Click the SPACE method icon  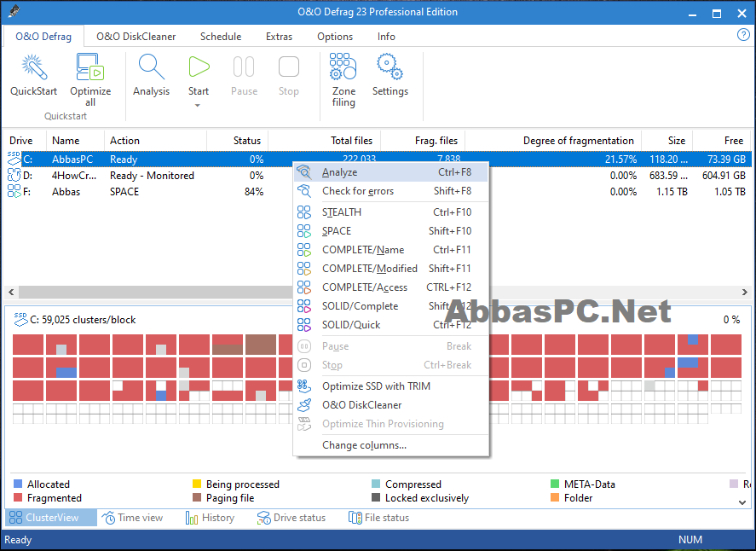(304, 231)
